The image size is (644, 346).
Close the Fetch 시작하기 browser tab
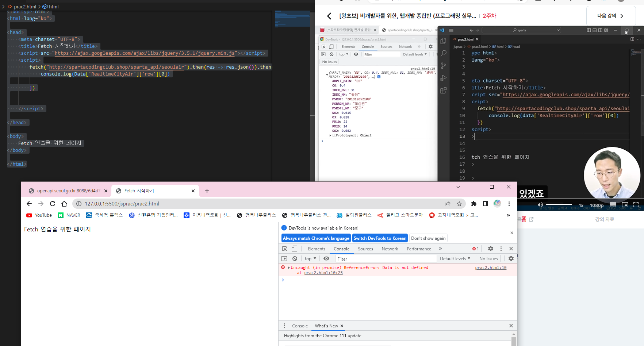tap(193, 191)
